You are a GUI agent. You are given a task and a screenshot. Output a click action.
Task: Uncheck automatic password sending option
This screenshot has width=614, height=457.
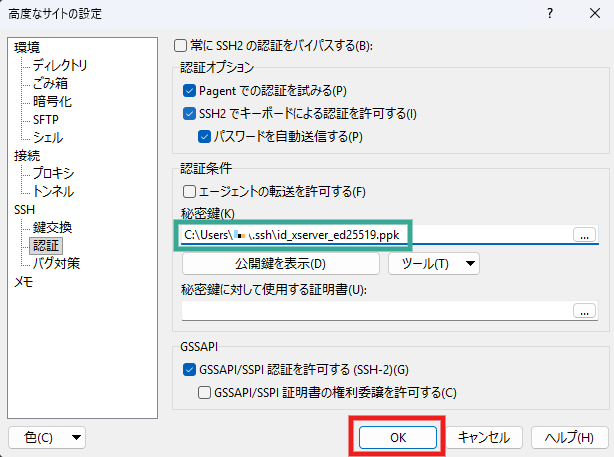(205, 136)
